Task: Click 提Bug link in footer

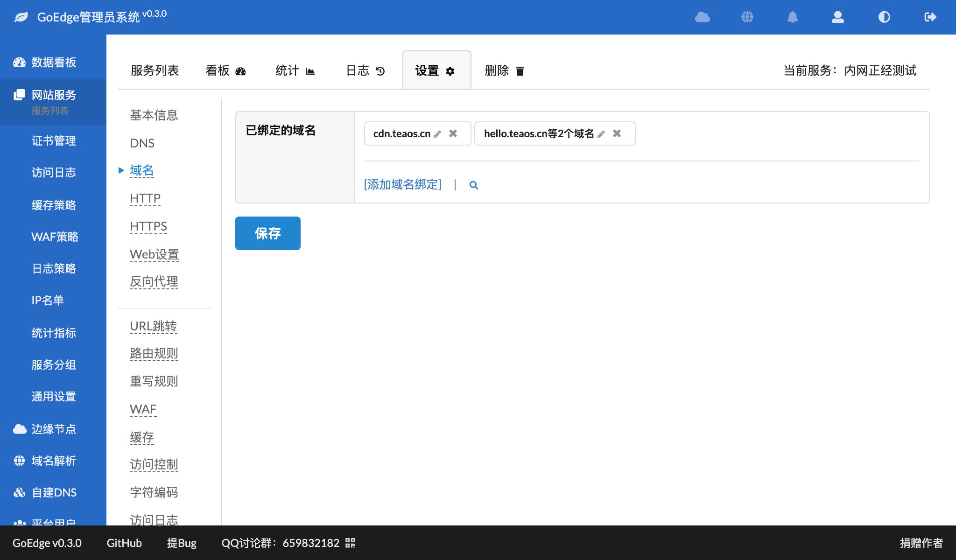Action: (182, 543)
